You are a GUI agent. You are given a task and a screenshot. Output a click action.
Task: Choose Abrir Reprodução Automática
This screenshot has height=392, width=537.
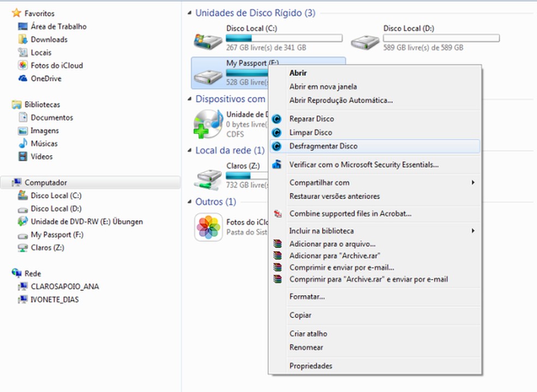[375, 100]
